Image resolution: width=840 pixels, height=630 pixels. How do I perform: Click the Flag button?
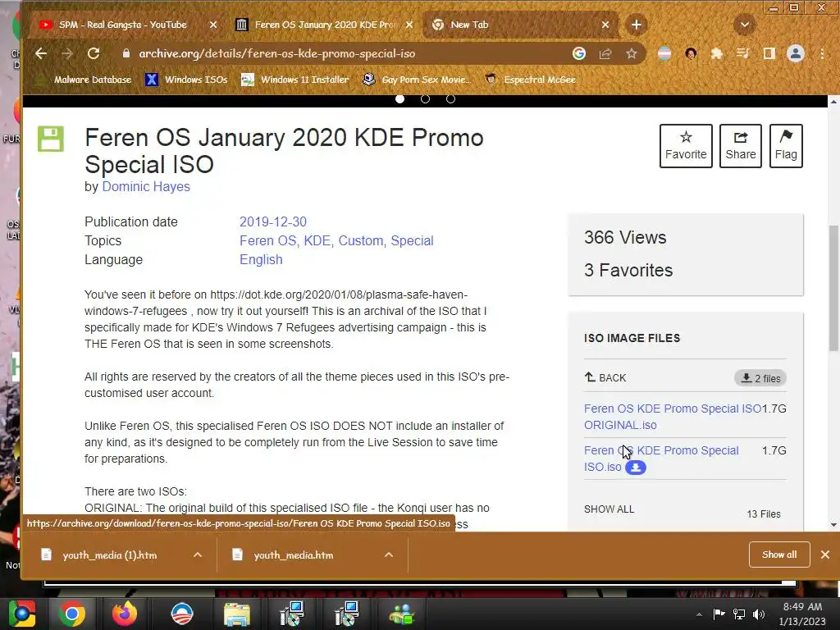pyautogui.click(x=786, y=146)
